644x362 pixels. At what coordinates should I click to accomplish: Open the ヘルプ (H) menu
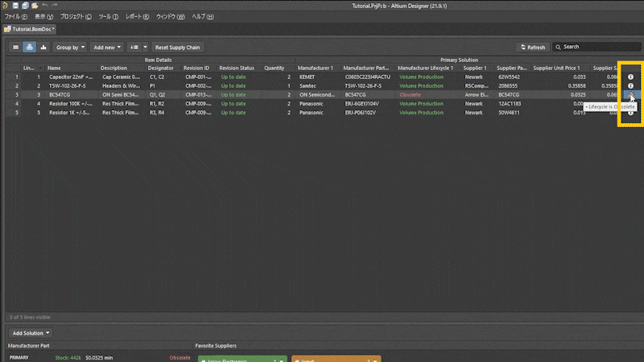(x=203, y=17)
